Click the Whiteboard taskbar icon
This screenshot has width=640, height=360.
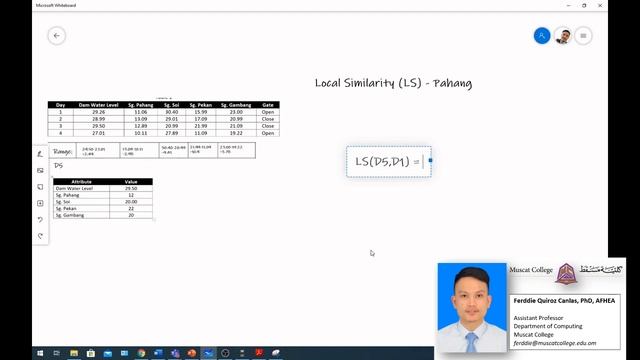point(209,353)
